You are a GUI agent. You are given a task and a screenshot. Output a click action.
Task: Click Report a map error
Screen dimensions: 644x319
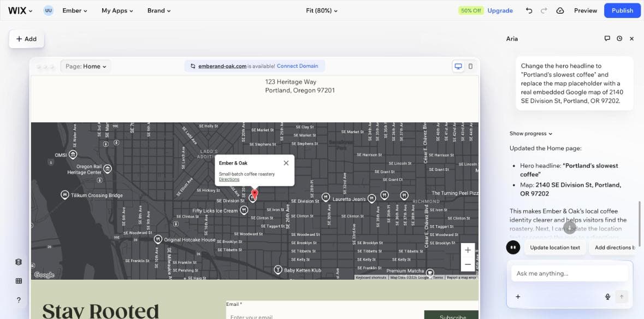point(462,277)
